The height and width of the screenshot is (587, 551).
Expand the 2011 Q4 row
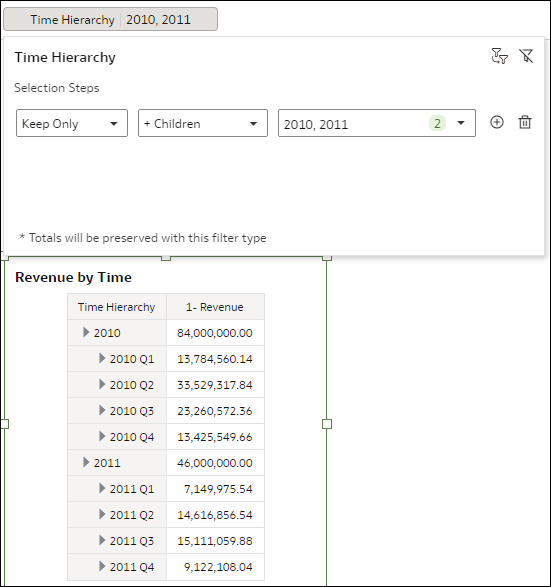coord(102,566)
